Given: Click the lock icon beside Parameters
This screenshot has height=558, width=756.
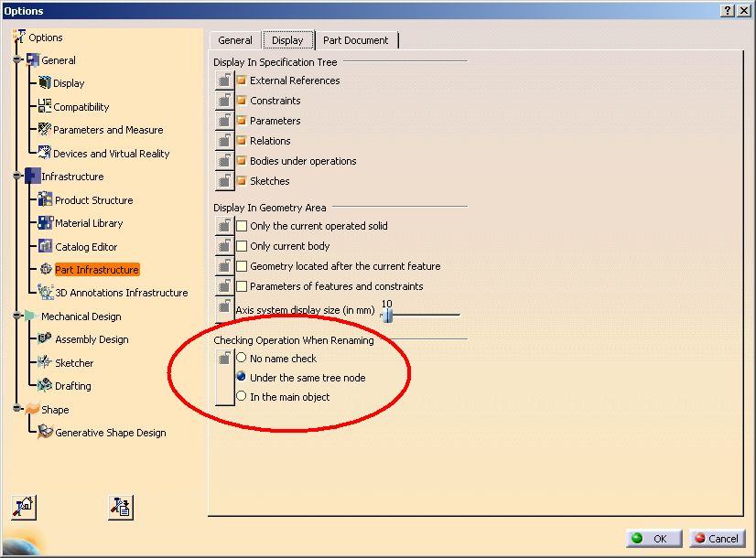Looking at the screenshot, I should coord(224,121).
